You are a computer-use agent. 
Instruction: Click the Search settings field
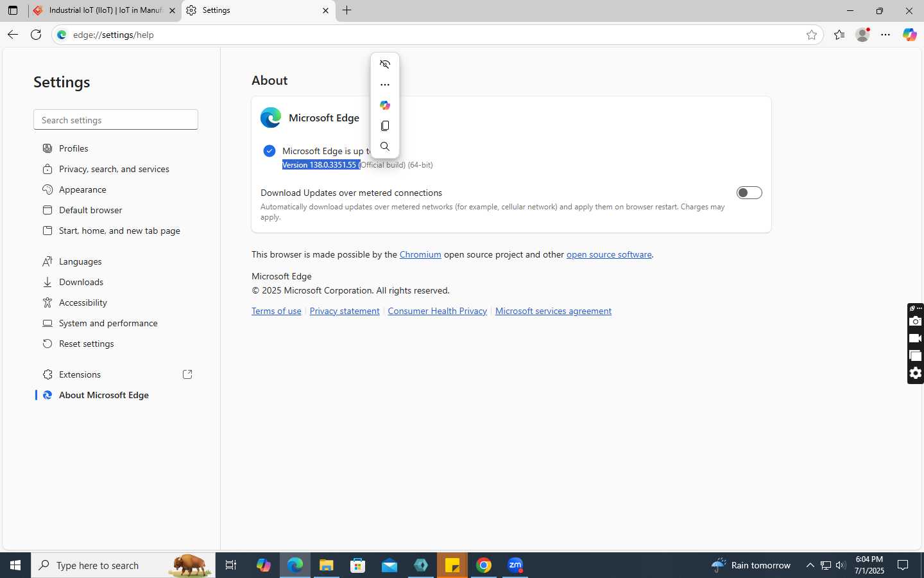tap(116, 119)
